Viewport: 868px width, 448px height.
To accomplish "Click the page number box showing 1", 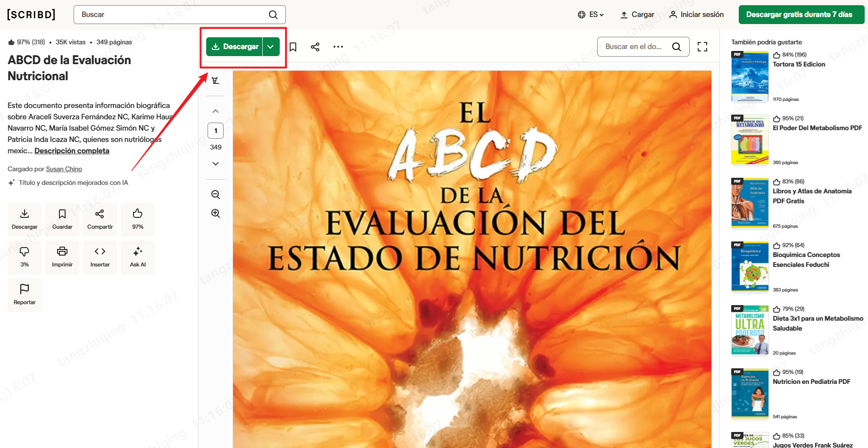I will click(x=216, y=131).
